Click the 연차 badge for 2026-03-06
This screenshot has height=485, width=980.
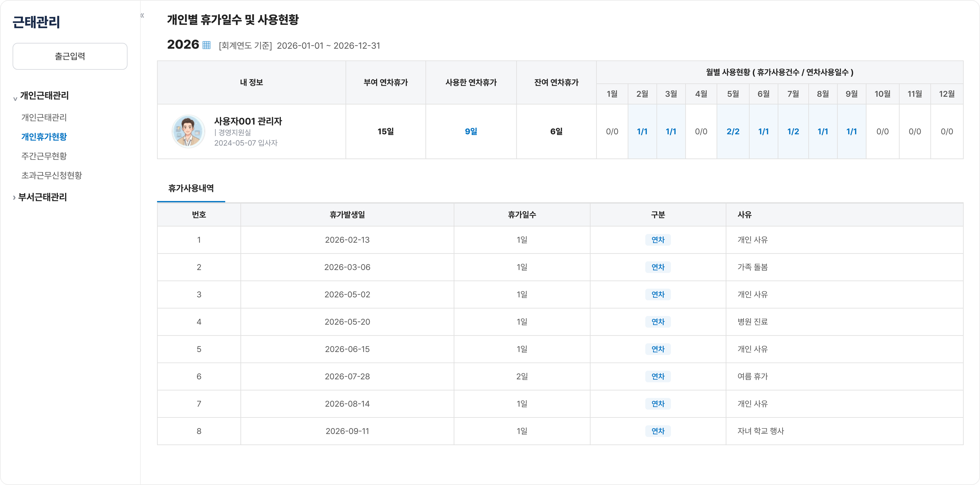(658, 267)
